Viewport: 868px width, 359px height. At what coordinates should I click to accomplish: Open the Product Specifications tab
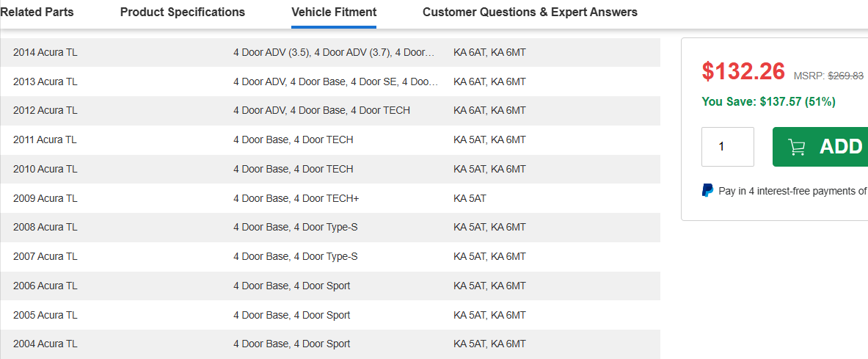(x=183, y=12)
